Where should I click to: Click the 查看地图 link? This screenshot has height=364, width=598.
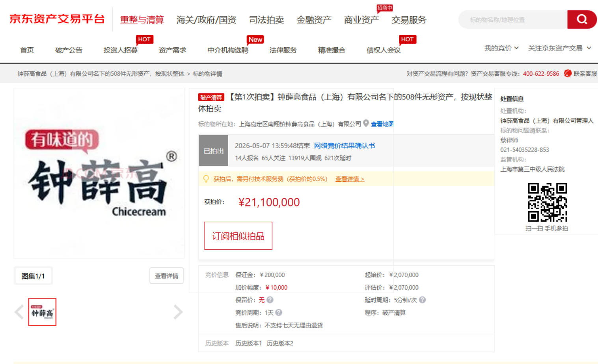(382, 124)
